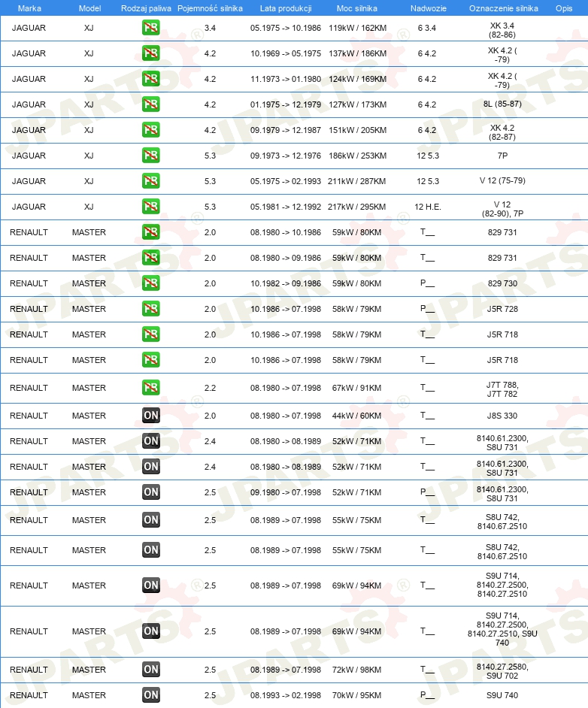Click production dates 08.1993 -> 02.1998
Screen dimensions: 588x708
tap(286, 695)
